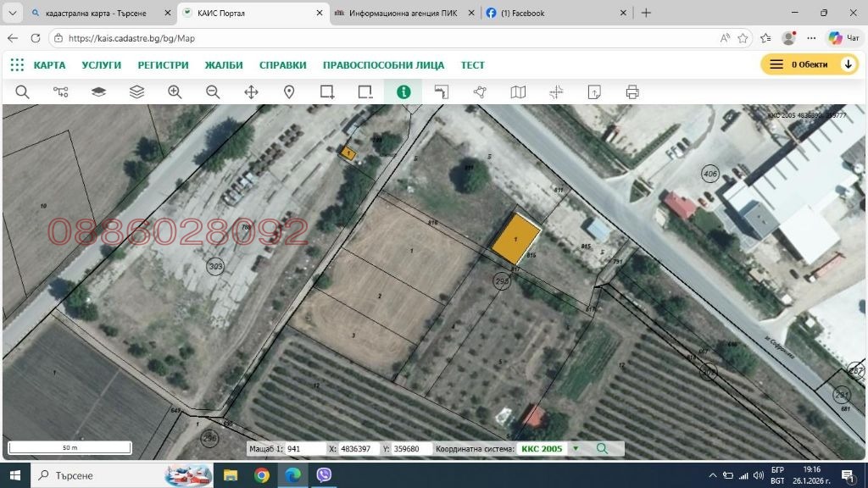Select the location marker tool
The image size is (868, 488).
[x=289, y=91]
